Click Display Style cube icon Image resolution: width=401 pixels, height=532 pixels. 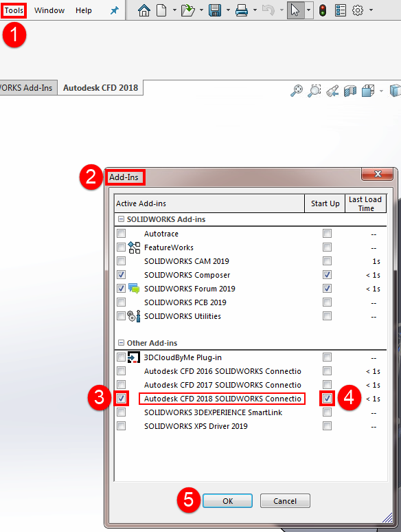tap(396, 91)
